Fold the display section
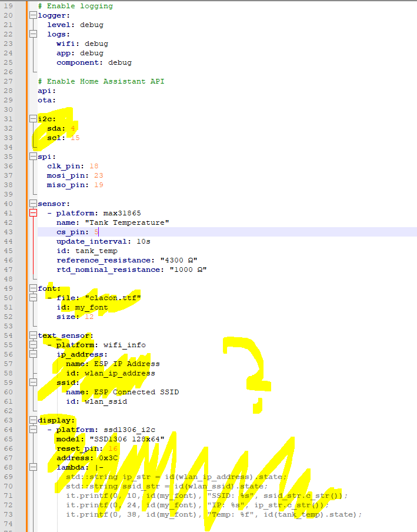This screenshot has width=417, height=532. 33,420
